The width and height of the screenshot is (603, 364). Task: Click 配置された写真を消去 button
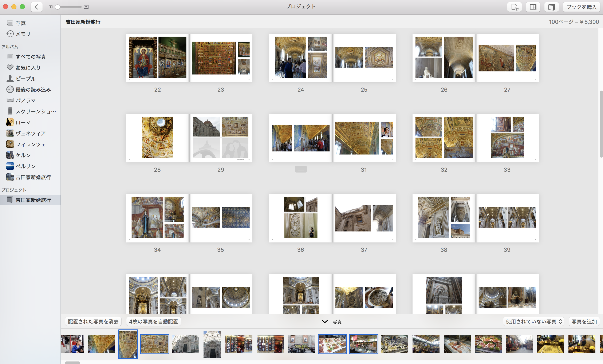point(93,321)
